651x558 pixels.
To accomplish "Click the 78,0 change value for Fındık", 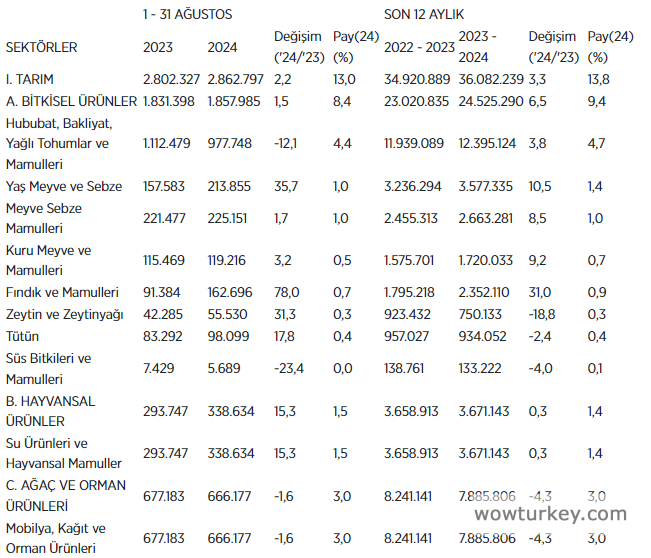I will point(286,293).
